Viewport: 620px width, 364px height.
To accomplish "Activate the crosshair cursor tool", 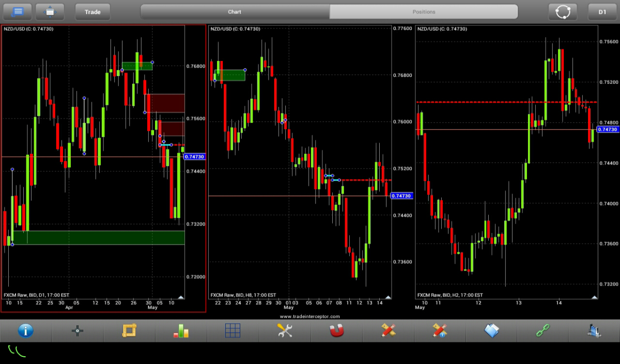I will pyautogui.click(x=78, y=330).
